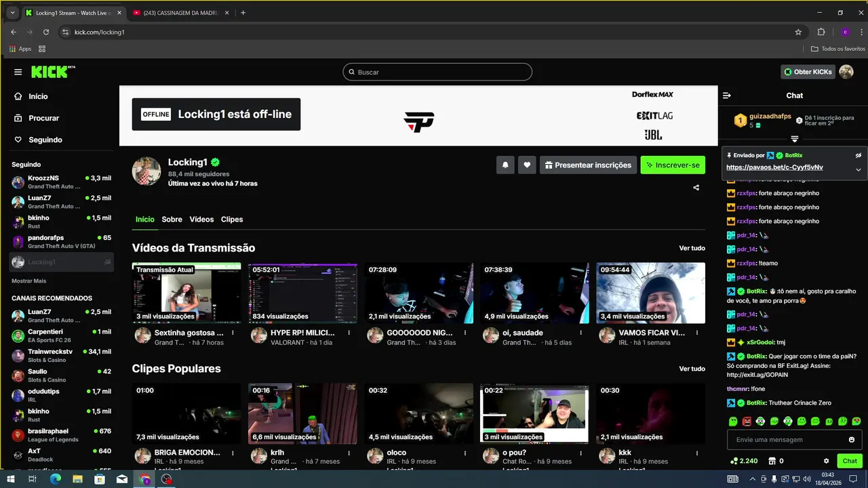Open options for HYPE RP! MILICI video

pos(349,333)
